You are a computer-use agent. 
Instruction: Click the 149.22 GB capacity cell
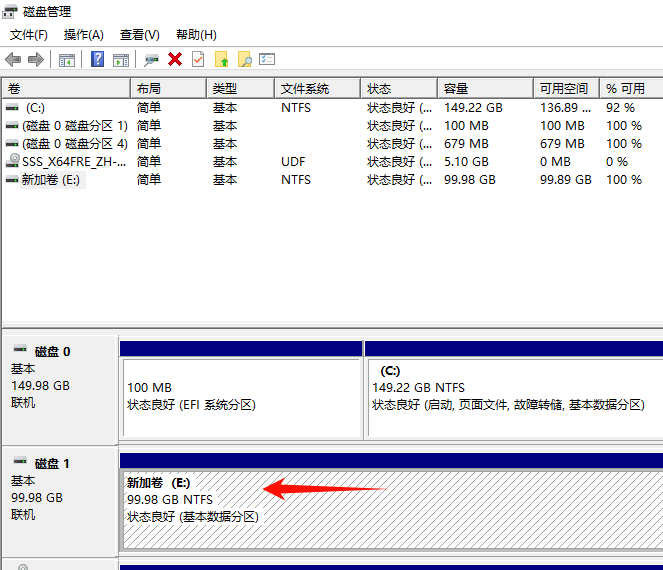pyautogui.click(x=473, y=108)
